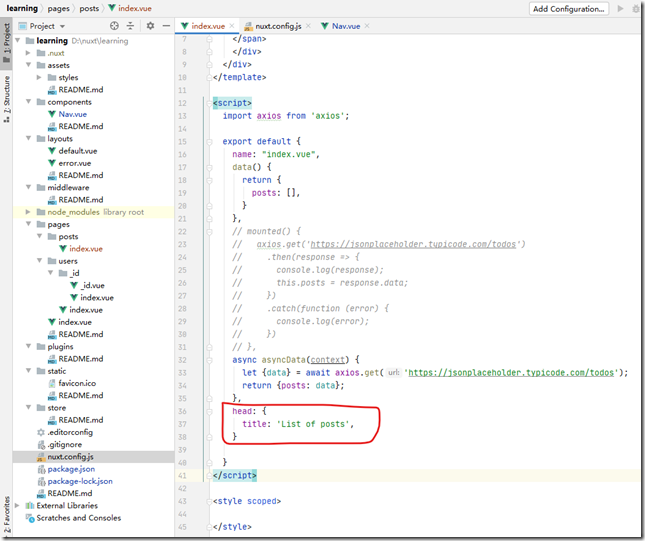Select .editorconfig file

click(70, 432)
